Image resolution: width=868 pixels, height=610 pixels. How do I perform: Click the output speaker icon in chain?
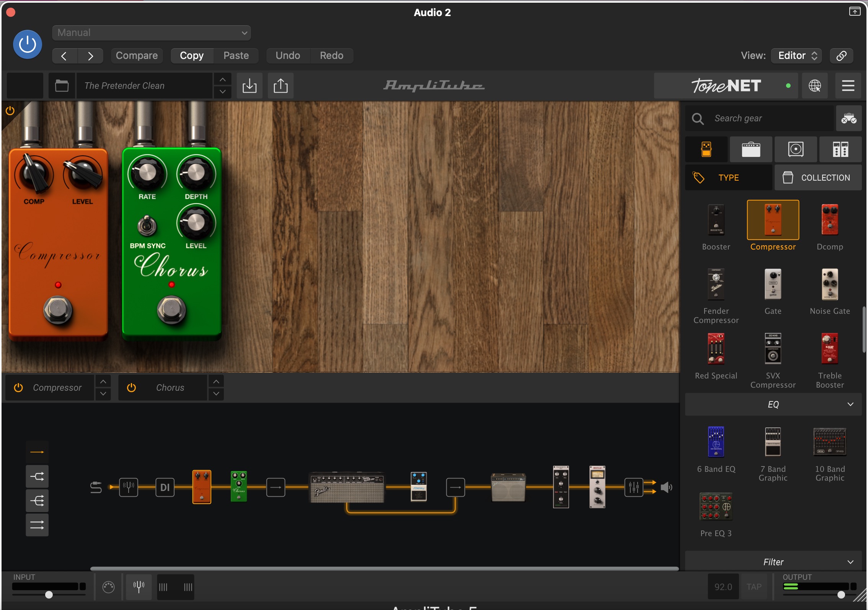coord(666,487)
